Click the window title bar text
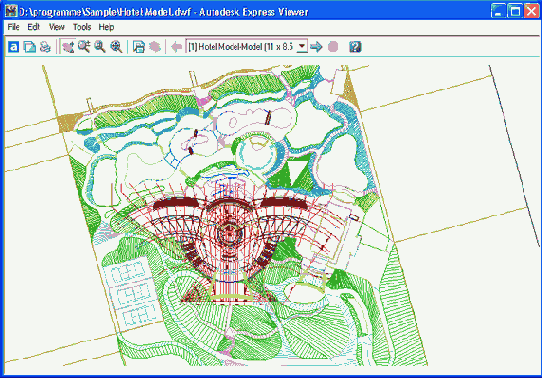Screen dimensions: 542x378 (163, 12)
